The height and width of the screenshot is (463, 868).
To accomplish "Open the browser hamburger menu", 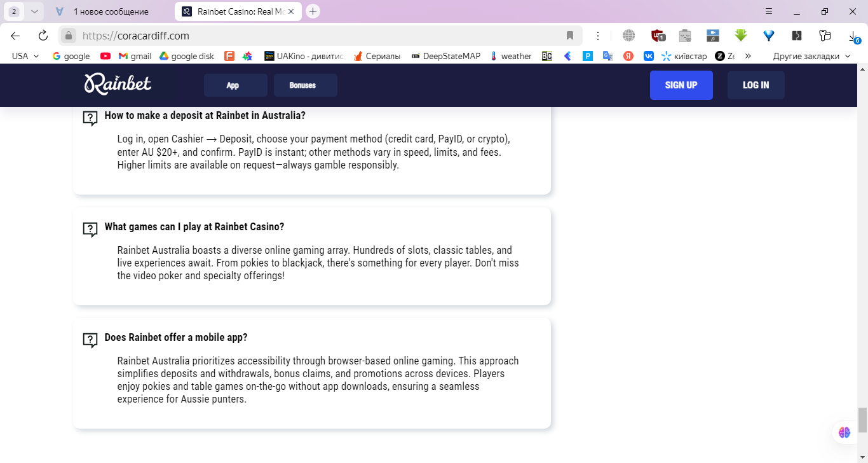I will click(x=769, y=11).
